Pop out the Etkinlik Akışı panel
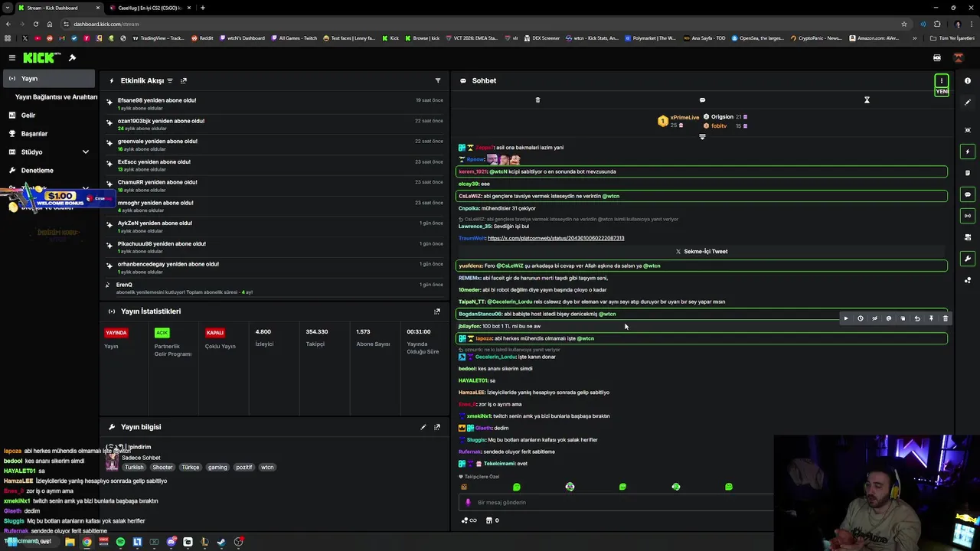The image size is (980, 551). tap(184, 80)
